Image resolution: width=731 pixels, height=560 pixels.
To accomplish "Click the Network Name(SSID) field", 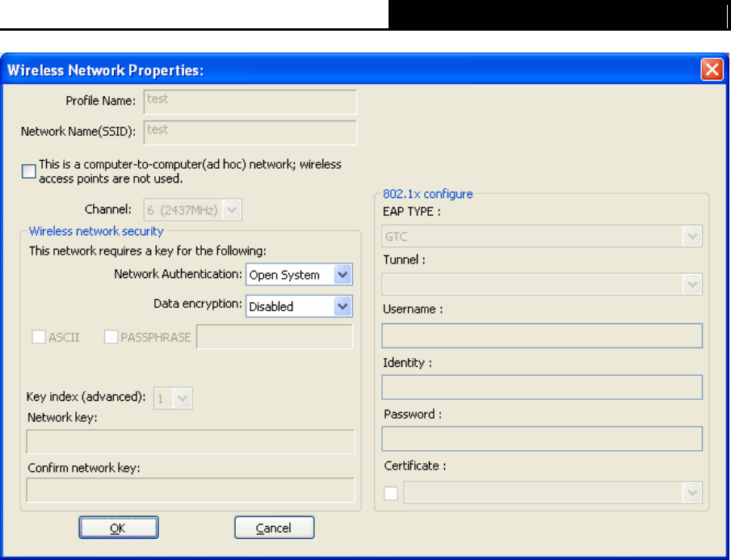I will click(250, 133).
